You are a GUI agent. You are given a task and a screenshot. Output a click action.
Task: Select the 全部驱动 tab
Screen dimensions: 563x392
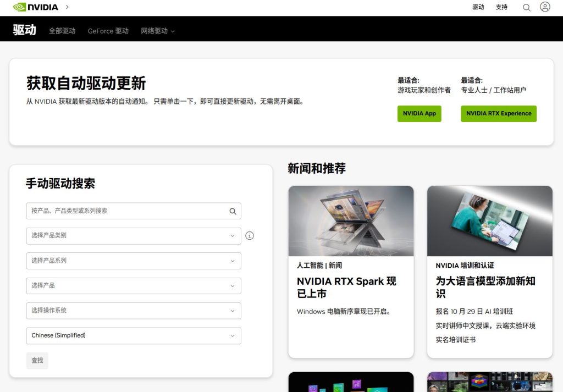tap(62, 31)
